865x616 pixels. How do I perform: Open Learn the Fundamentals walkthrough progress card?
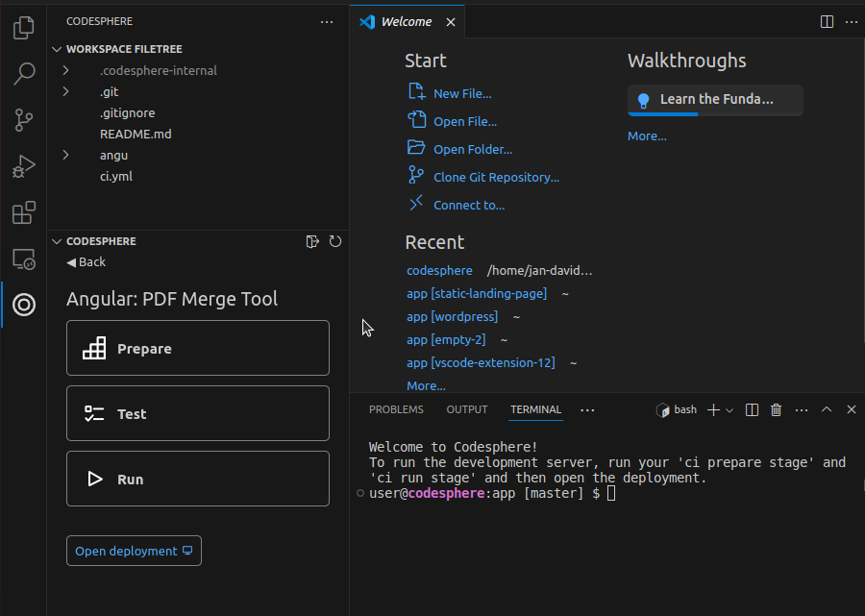715,100
